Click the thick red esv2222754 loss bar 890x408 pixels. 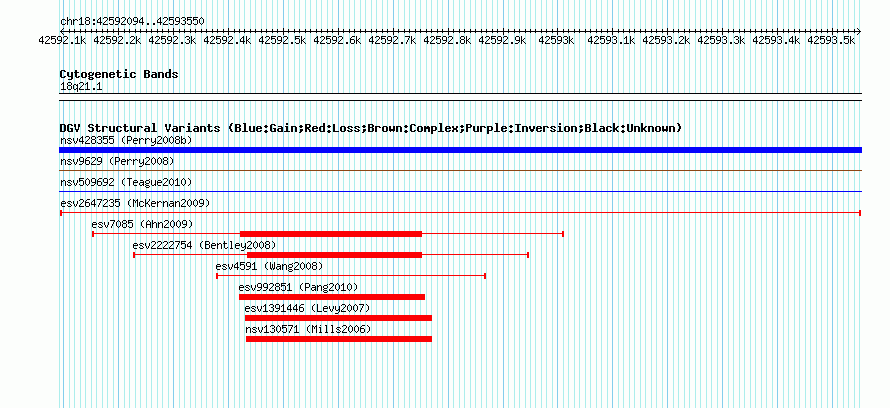[335, 255]
